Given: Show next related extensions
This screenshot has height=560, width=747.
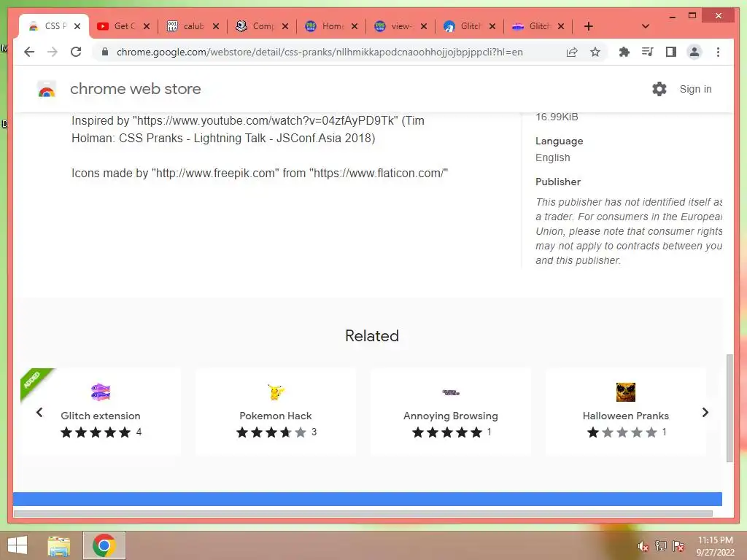Looking at the screenshot, I should [705, 413].
